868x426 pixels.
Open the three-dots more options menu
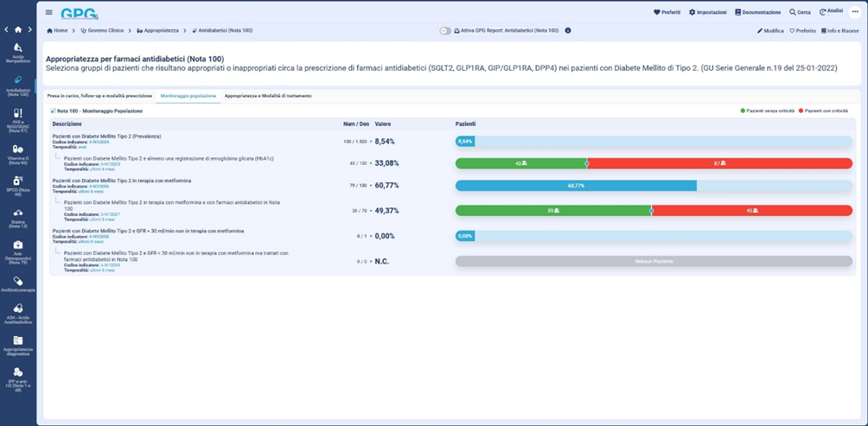click(855, 12)
